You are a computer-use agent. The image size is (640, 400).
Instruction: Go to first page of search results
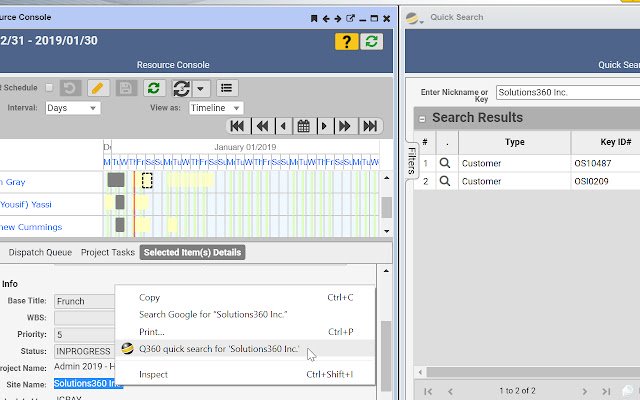click(x=428, y=391)
